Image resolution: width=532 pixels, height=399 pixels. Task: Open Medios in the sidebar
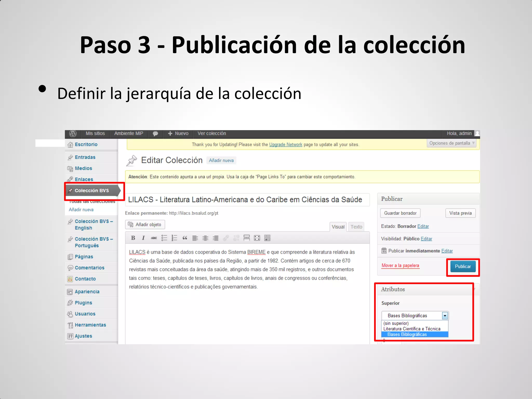tap(83, 168)
